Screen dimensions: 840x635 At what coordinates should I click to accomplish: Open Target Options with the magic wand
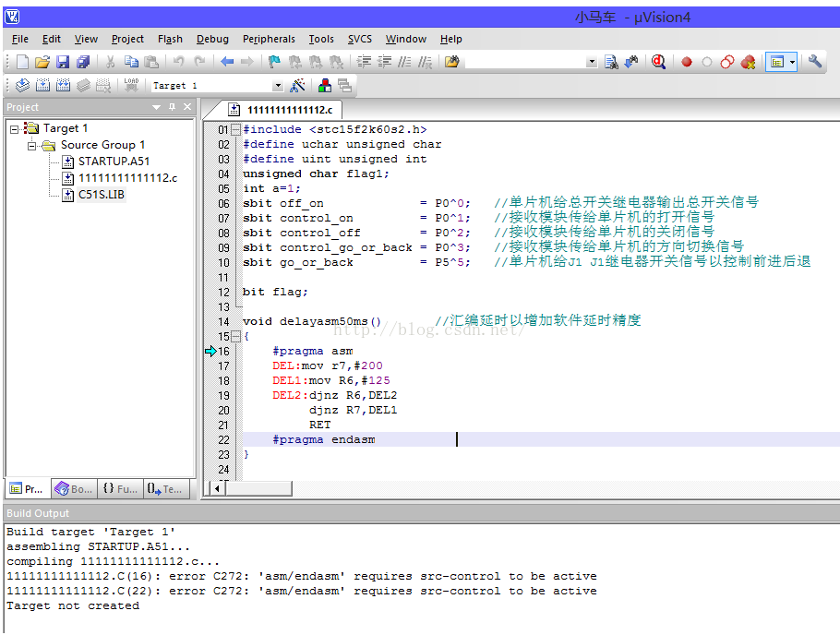pos(298,85)
